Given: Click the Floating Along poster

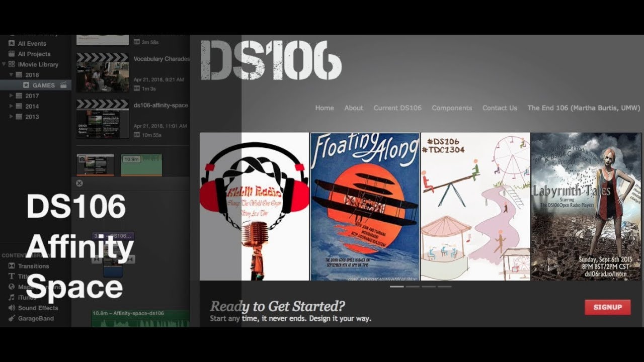Looking at the screenshot, I should click(x=365, y=207).
